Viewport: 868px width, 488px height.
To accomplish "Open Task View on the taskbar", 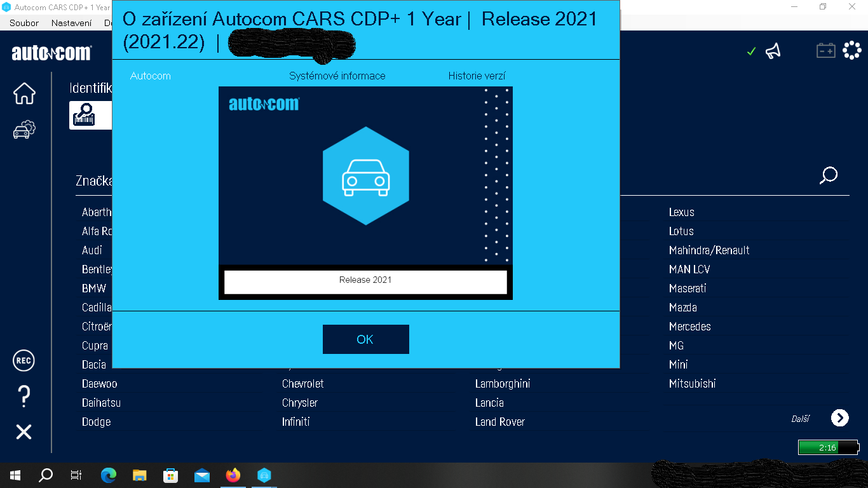I will (x=76, y=475).
